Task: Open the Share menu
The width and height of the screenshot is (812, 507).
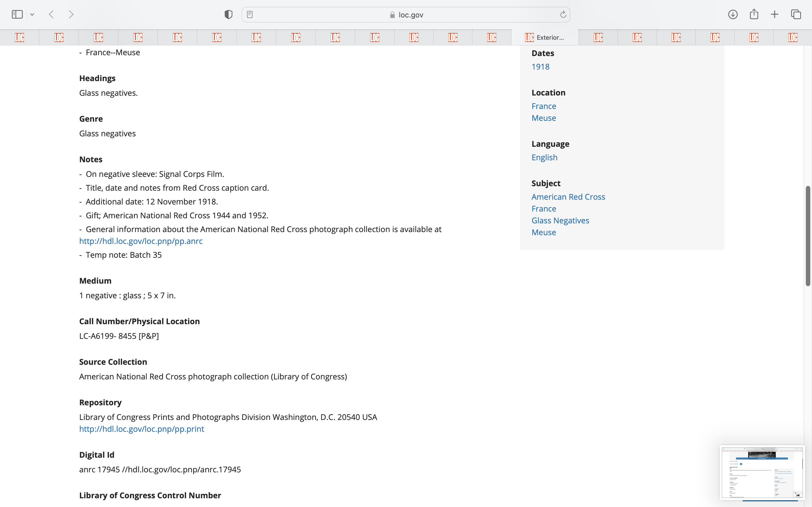Action: tap(754, 14)
